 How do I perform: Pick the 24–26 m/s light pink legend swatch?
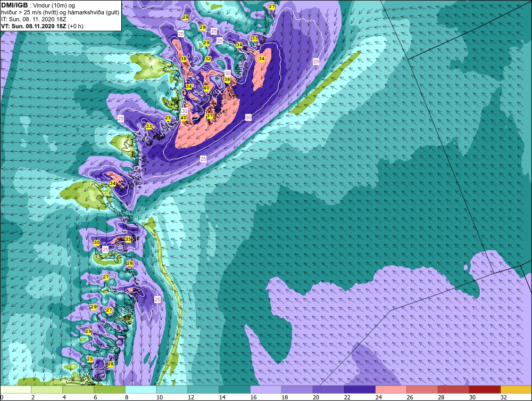click(x=391, y=389)
